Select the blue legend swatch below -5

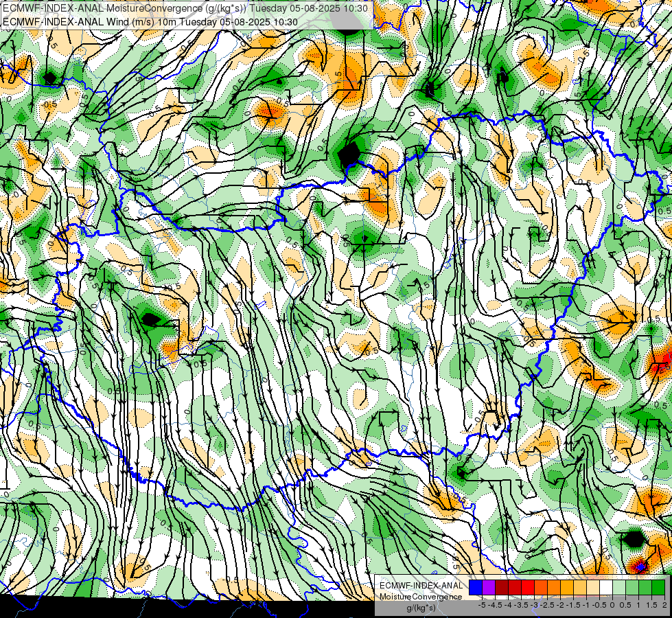476,587
